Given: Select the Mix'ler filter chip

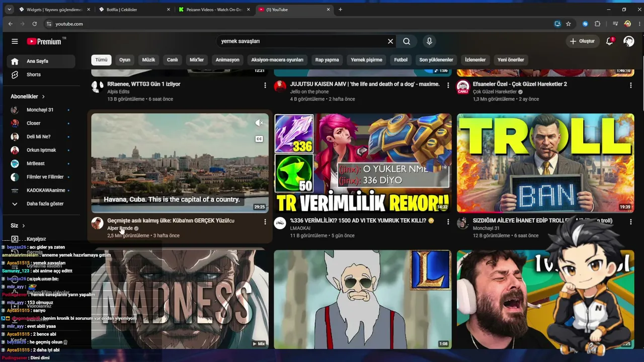Looking at the screenshot, I should click(x=197, y=60).
